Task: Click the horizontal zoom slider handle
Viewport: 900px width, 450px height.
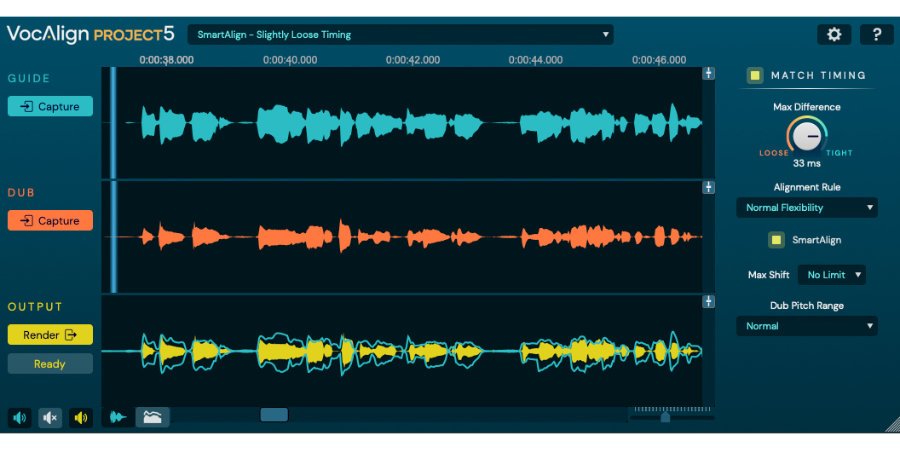Action: tap(665, 417)
